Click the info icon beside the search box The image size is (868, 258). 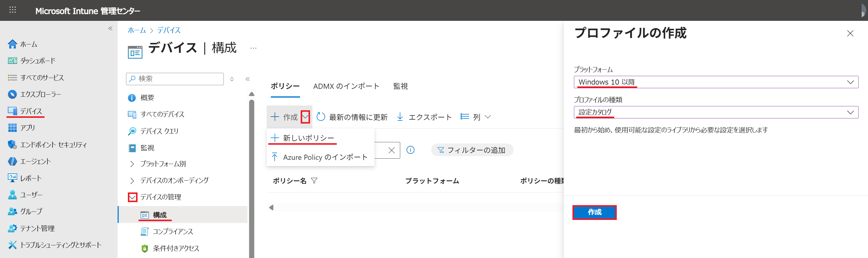pos(410,150)
